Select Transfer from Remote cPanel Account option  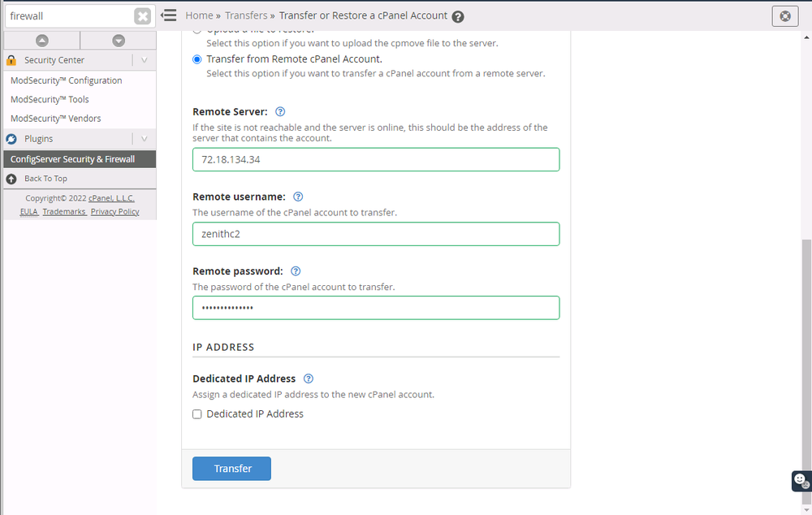pos(197,59)
